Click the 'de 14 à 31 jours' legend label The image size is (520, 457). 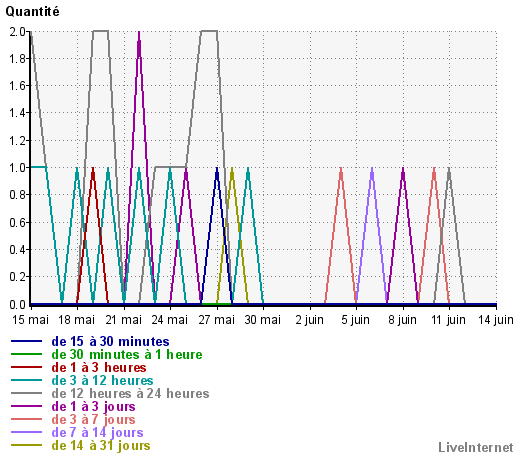(101, 446)
